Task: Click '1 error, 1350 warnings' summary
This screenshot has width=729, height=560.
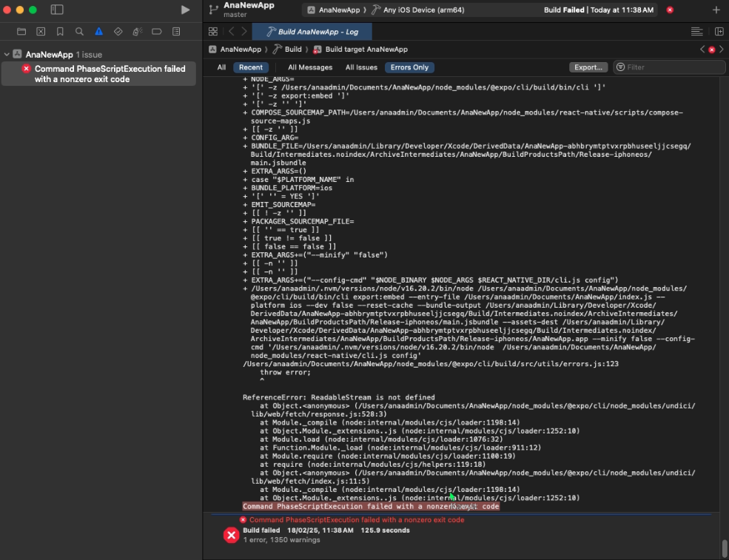Action: 281,540
